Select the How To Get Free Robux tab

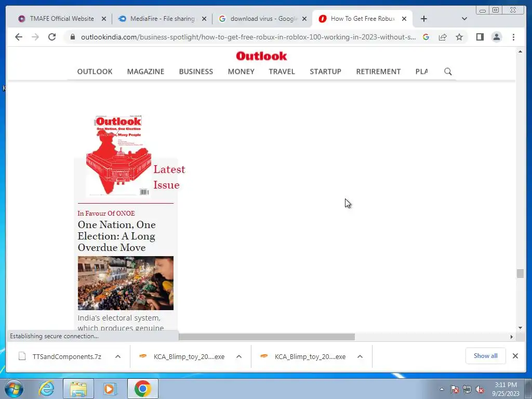[x=362, y=19]
